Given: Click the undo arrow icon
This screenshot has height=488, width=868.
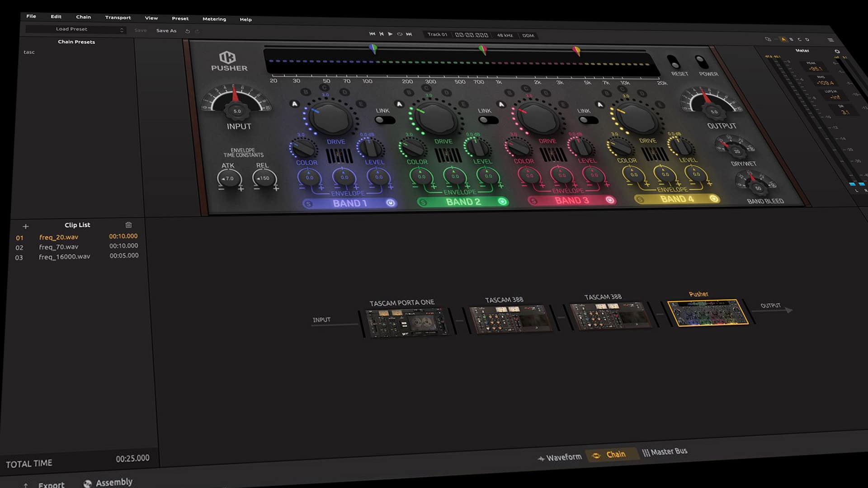Looking at the screenshot, I should pyautogui.click(x=188, y=31).
